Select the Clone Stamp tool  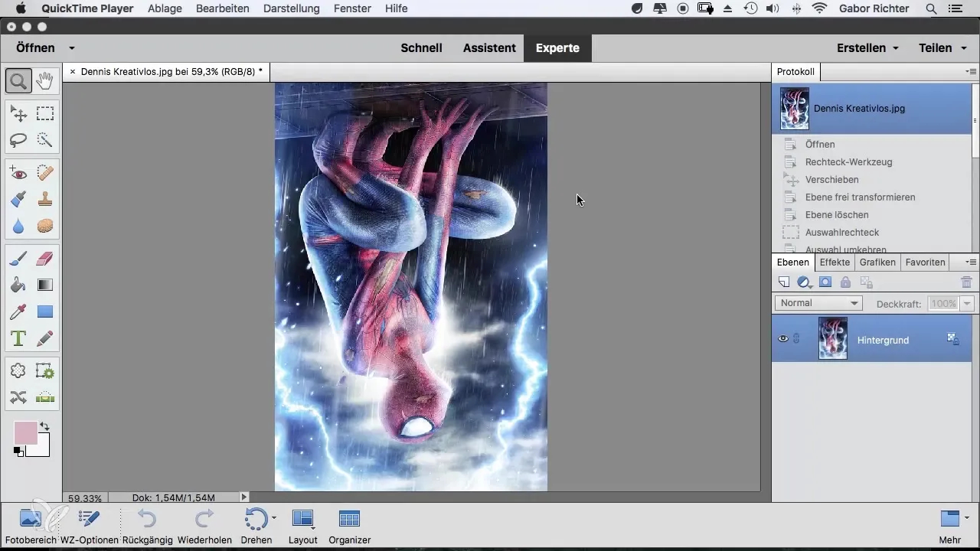point(45,200)
